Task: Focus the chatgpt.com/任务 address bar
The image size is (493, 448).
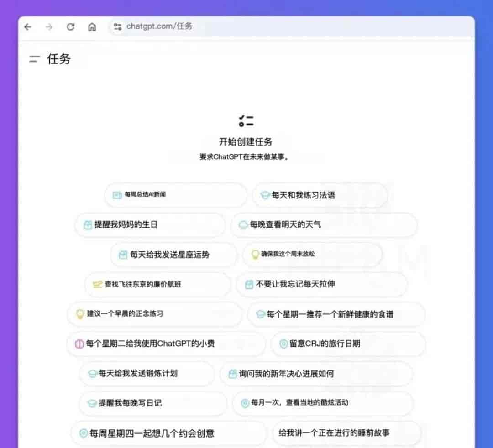Action: coord(290,26)
